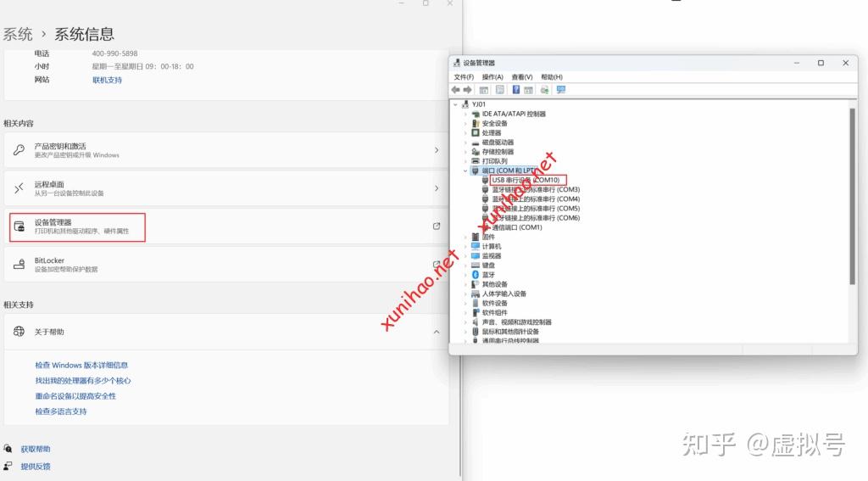Open the 联机支持 website link

[x=107, y=80]
